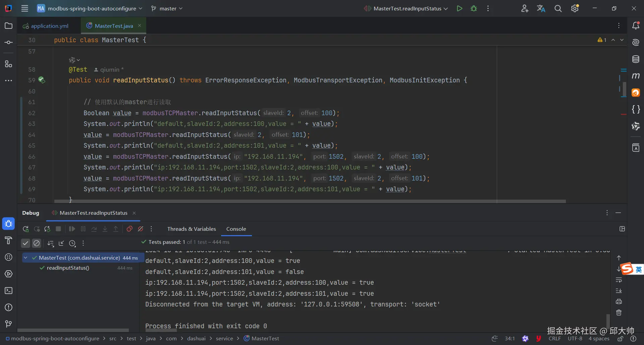Open MasterTest.readInputStatus run configuration dropdown
The image size is (644, 345).
point(407,9)
